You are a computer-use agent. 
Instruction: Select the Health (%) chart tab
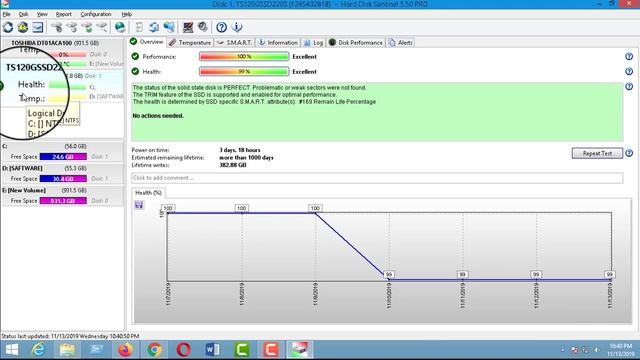pos(148,193)
